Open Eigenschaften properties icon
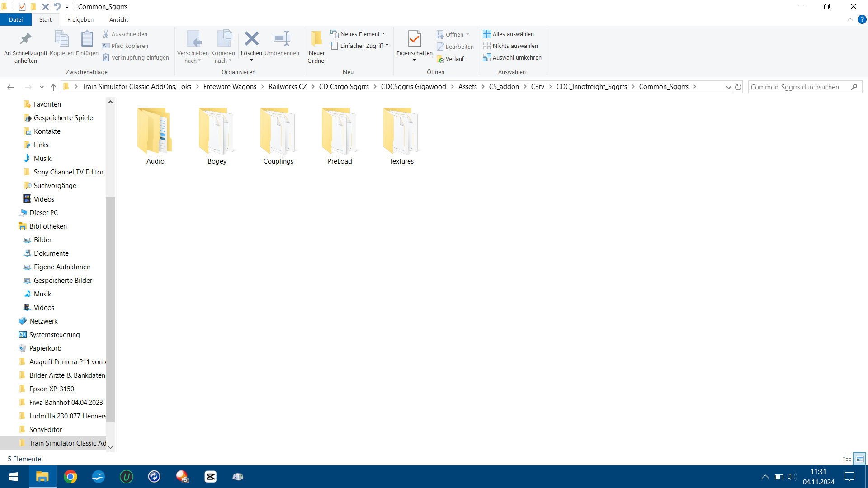Viewport: 868px width, 488px height. [x=414, y=39]
